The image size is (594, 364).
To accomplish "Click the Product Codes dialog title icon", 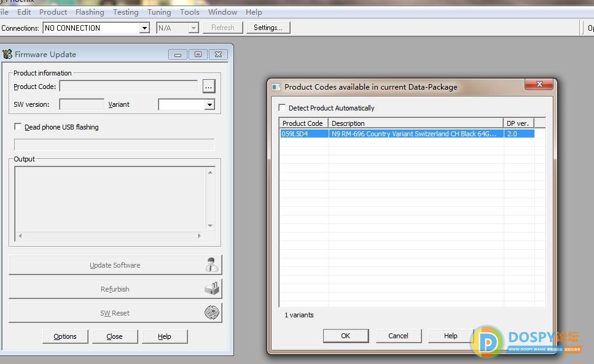I will click(276, 87).
